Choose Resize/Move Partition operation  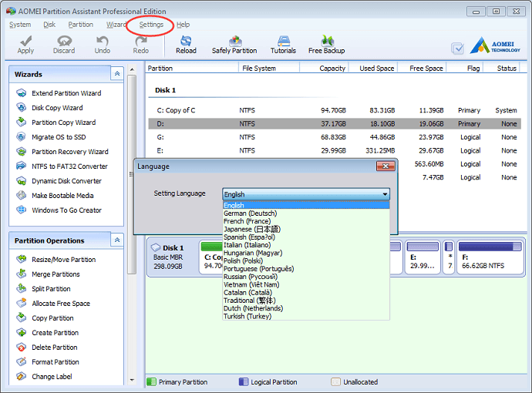pyautogui.click(x=64, y=260)
